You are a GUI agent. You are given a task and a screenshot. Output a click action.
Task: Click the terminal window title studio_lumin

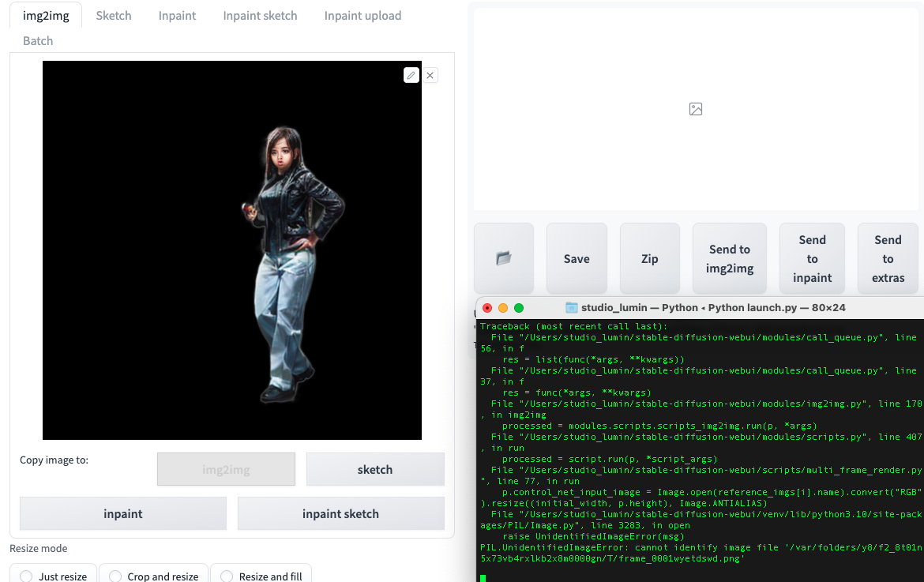coord(713,307)
